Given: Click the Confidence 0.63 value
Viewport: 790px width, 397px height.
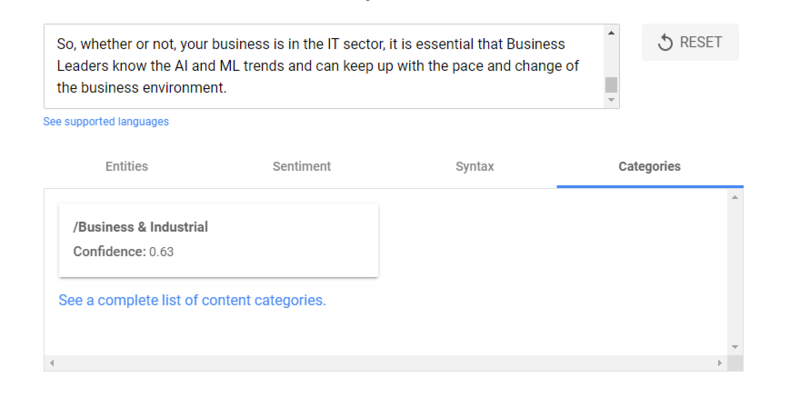Looking at the screenshot, I should (161, 251).
